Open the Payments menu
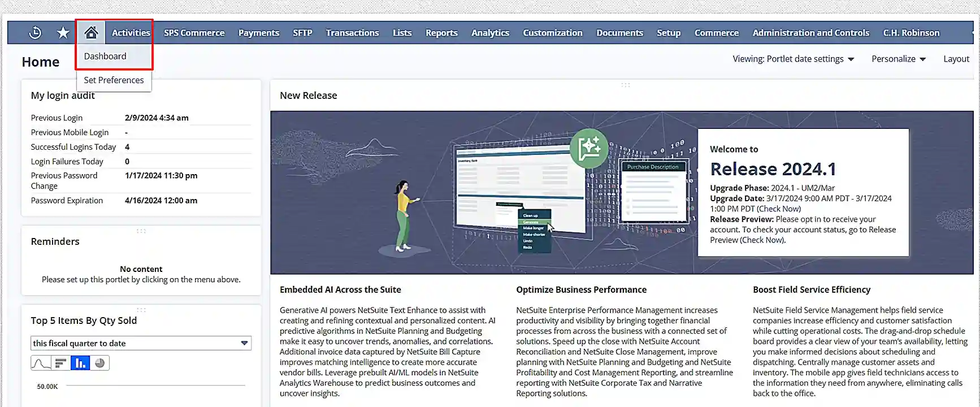This screenshot has width=980, height=407. pyautogui.click(x=259, y=33)
